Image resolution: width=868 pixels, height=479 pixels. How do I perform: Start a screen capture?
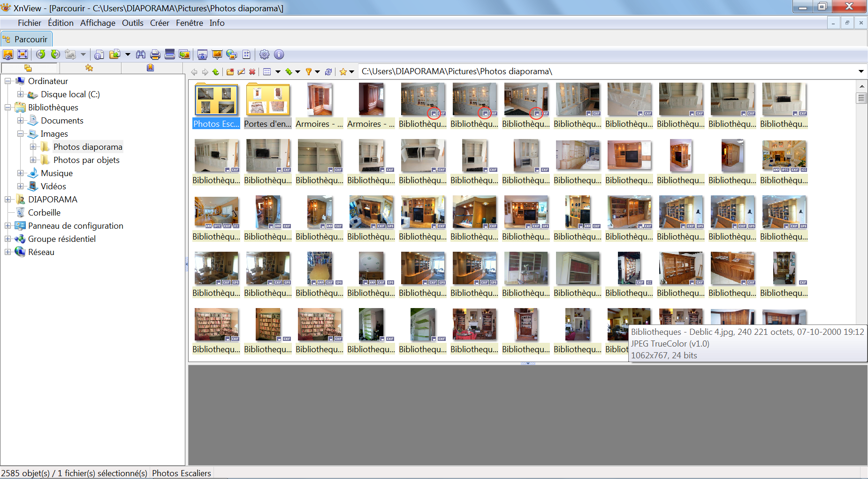[202, 54]
